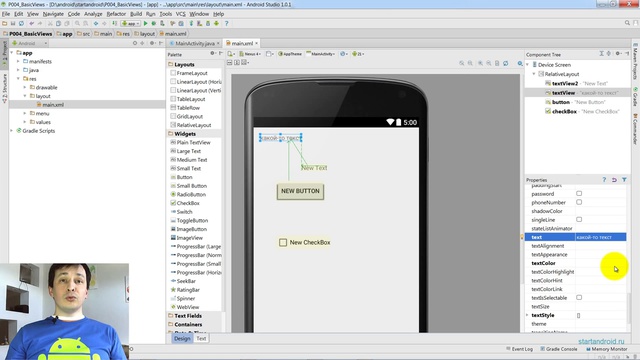
Task: Select the main.xml file in project tree
Action: click(x=53, y=105)
